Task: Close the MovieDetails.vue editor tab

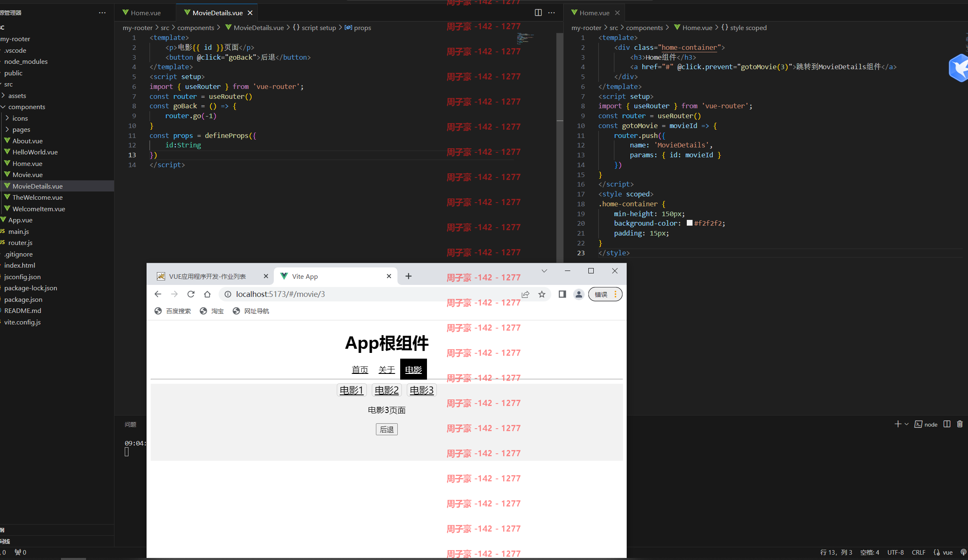Action: (x=250, y=13)
